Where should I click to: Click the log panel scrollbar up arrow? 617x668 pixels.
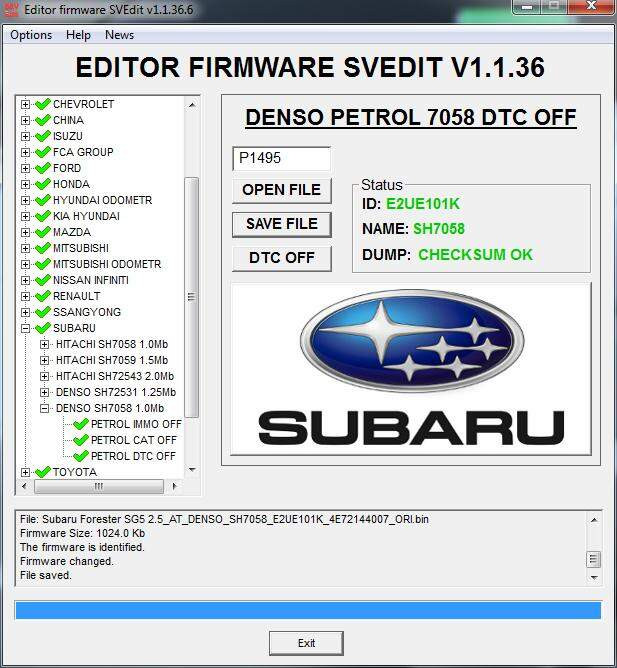pos(594,520)
